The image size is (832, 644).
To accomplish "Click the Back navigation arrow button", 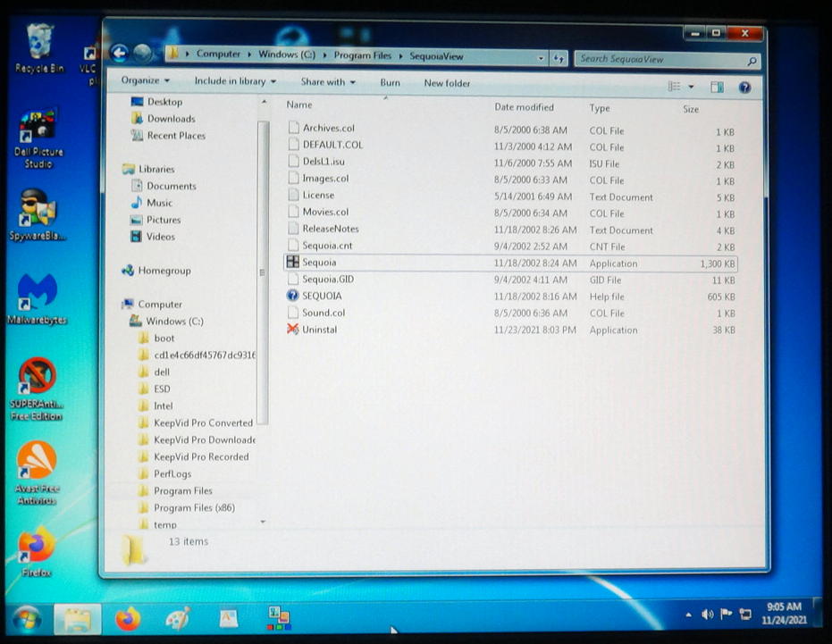I will point(120,53).
